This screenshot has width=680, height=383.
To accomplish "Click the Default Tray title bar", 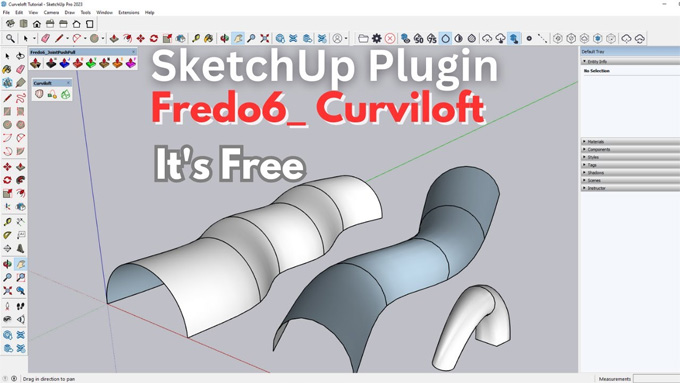I will coord(630,52).
